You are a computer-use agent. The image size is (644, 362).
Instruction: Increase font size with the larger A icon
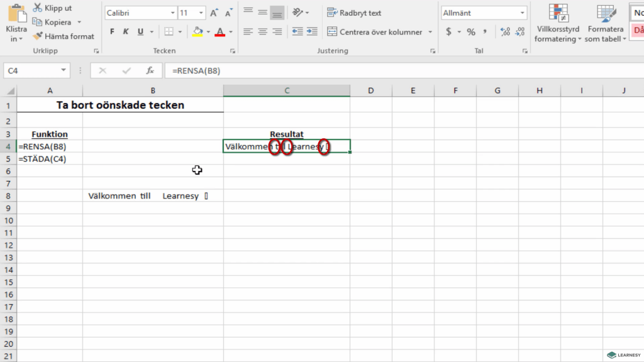(214, 13)
